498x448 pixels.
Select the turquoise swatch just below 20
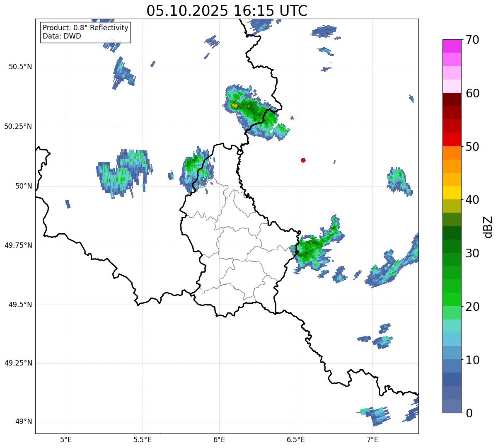point(452,326)
